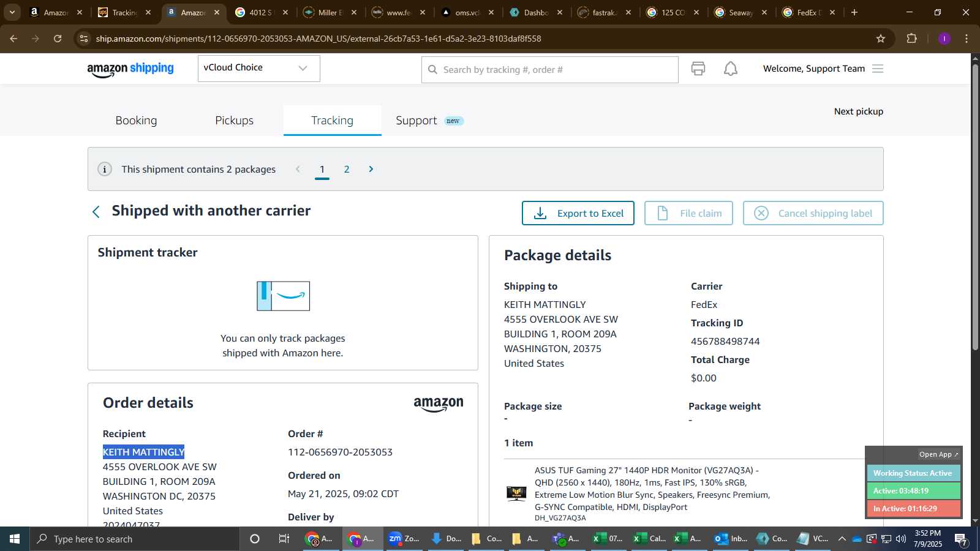Open the vCloud Choice account dropdown

258,68
